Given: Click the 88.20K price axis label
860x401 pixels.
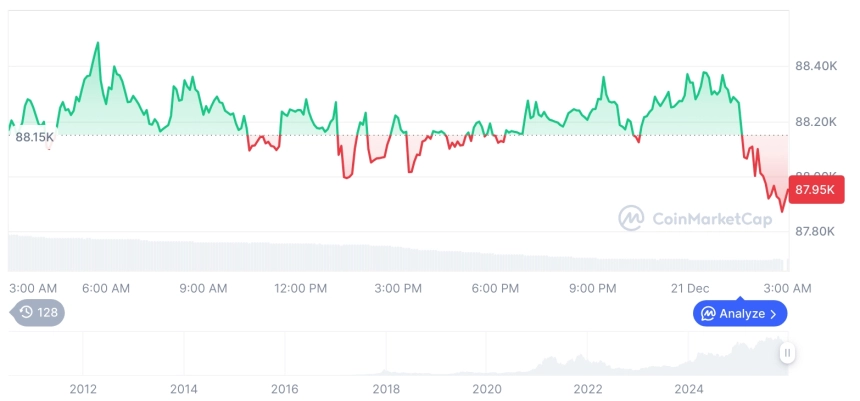Looking at the screenshot, I should [x=816, y=121].
